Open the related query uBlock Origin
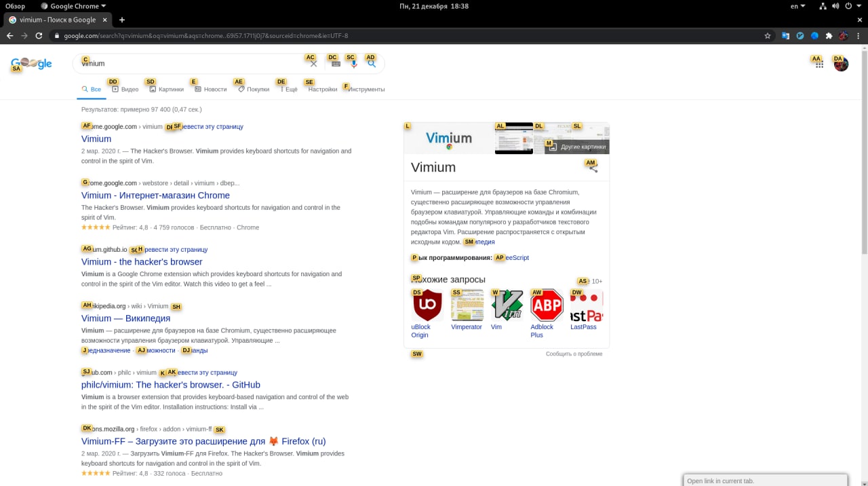 pos(427,314)
